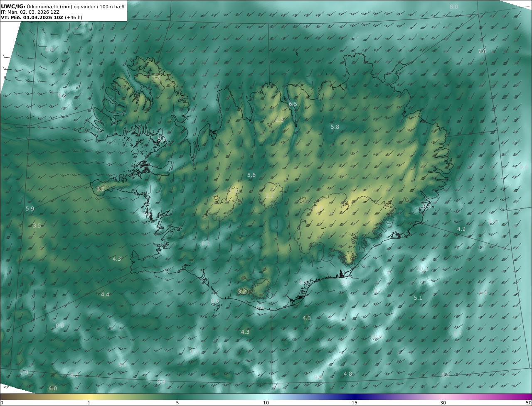Click the 5.1 value label on the map

(x=418, y=298)
